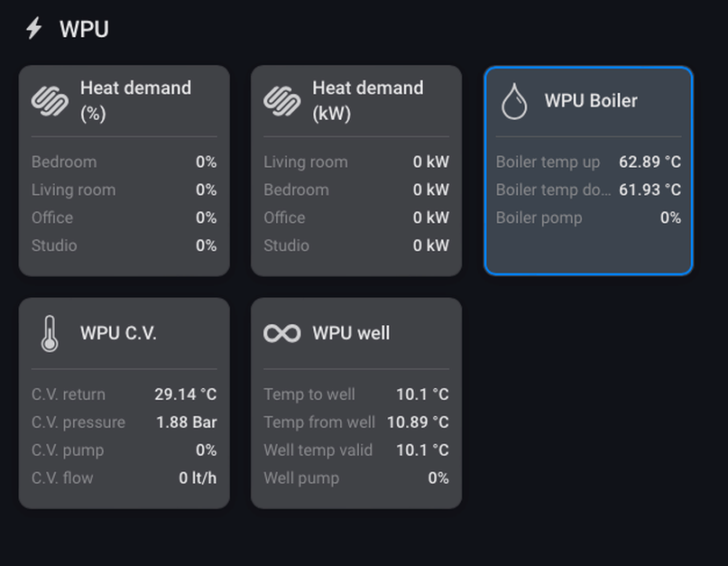728x566 pixels.
Task: Open the Bedroom heat demand percentage row
Action: (x=124, y=162)
